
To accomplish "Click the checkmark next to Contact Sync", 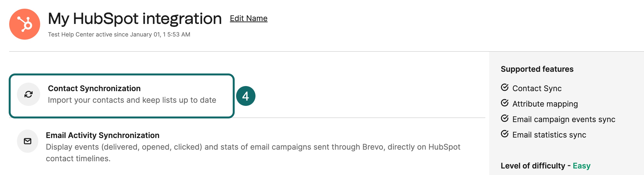I will coord(505,88).
